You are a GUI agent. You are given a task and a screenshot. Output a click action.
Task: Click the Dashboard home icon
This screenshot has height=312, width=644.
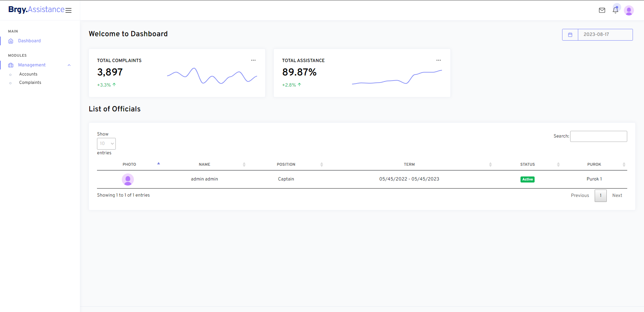click(x=11, y=41)
